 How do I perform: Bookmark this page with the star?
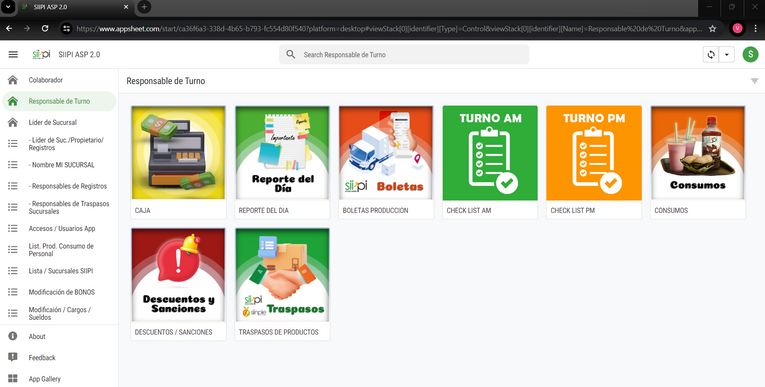pyautogui.click(x=712, y=28)
